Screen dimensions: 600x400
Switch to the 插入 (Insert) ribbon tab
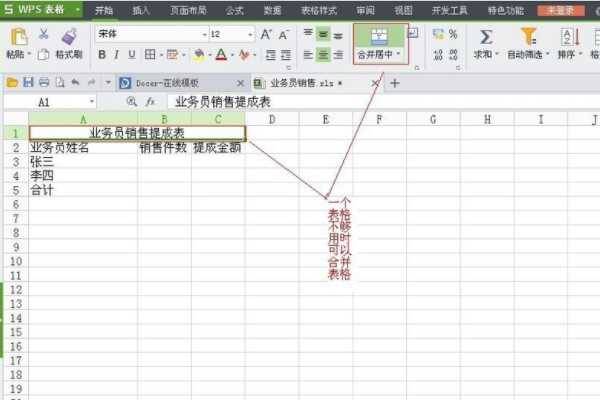(141, 10)
